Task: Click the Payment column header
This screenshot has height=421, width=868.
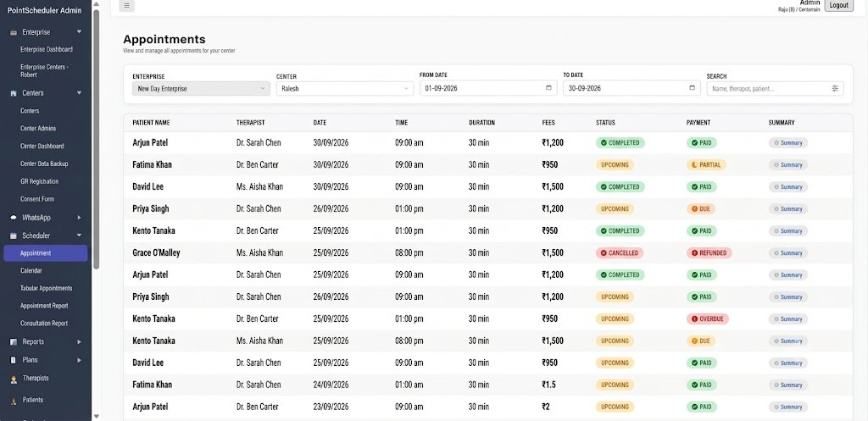Action: pos(698,123)
